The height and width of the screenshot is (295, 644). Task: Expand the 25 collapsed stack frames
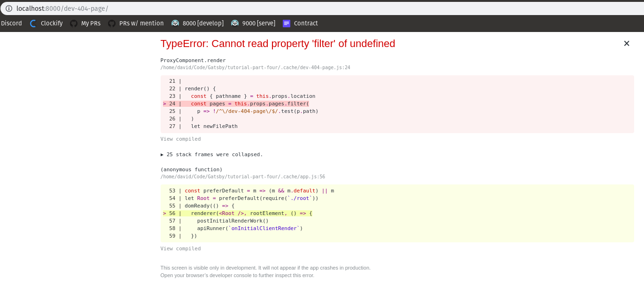(x=212, y=154)
